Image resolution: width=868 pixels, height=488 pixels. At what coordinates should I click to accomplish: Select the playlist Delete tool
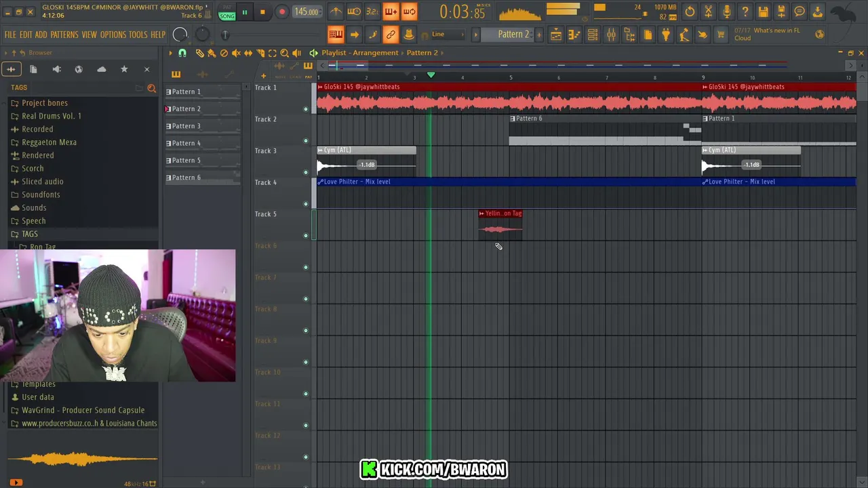[x=224, y=53]
